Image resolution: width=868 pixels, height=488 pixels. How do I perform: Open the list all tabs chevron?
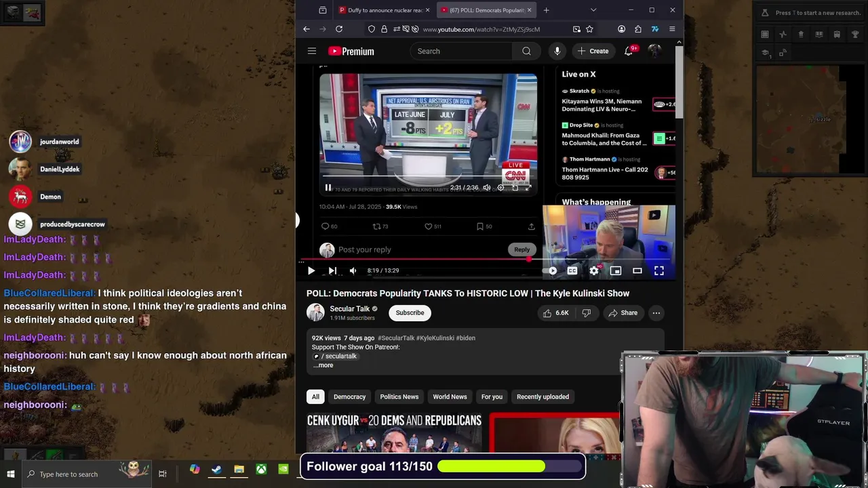coord(593,10)
